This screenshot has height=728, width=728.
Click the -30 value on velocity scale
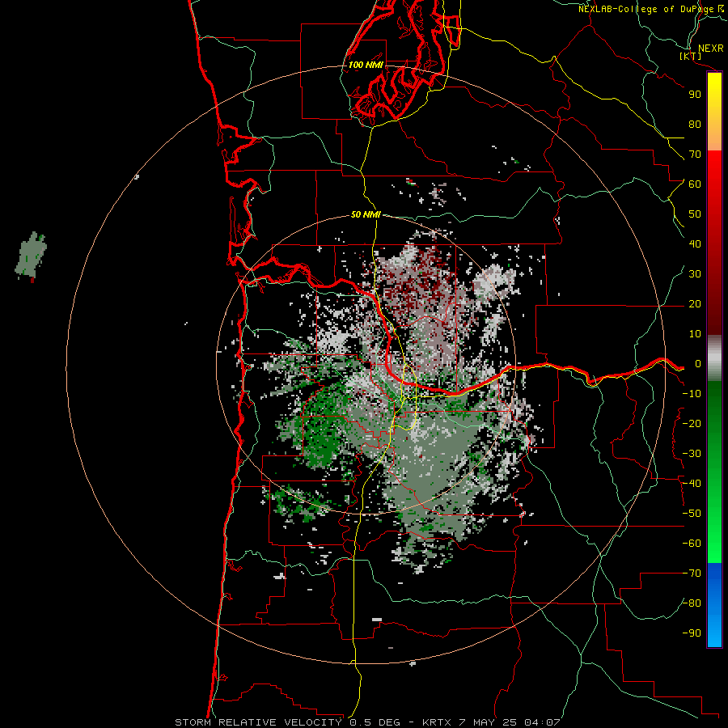pyautogui.click(x=692, y=454)
